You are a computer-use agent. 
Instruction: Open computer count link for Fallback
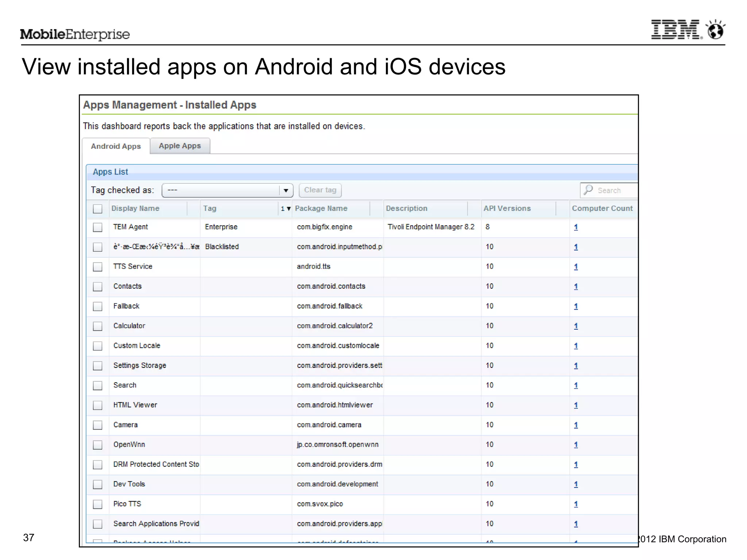coord(576,306)
